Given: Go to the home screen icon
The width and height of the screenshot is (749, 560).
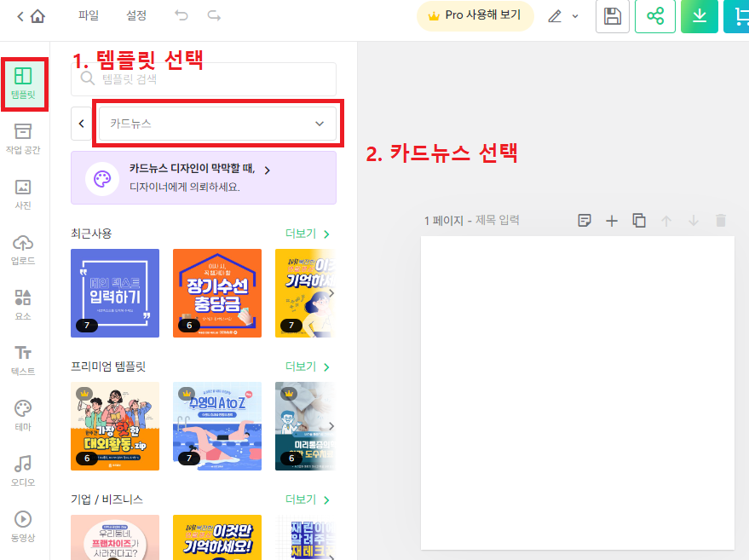Looking at the screenshot, I should 37,17.
